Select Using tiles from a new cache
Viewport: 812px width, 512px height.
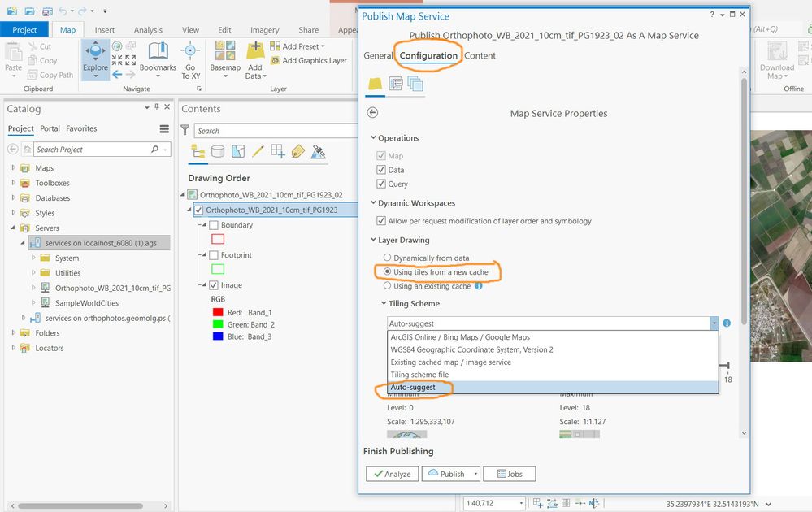click(387, 271)
